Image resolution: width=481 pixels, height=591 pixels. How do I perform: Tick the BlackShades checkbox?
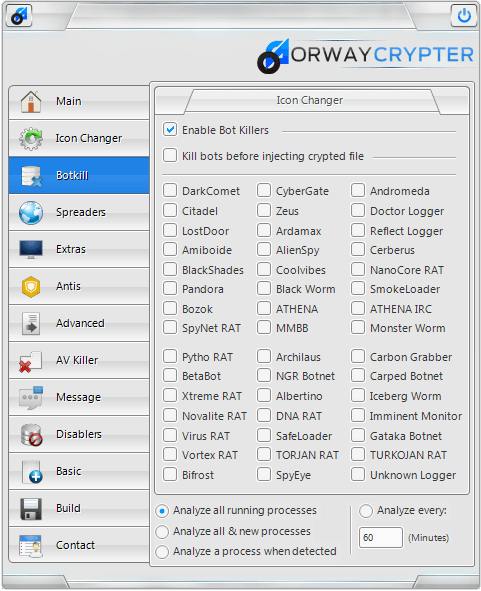coord(170,269)
